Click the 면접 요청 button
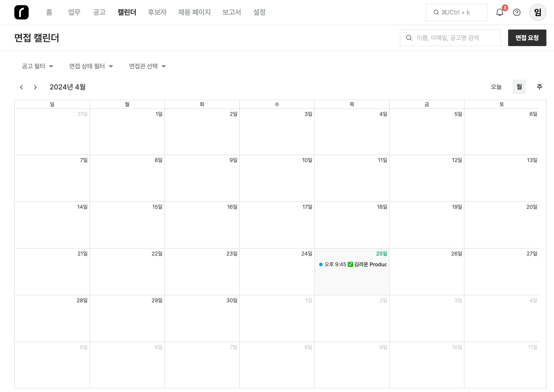Viewport: 554px width, 392px height. pyautogui.click(x=527, y=38)
